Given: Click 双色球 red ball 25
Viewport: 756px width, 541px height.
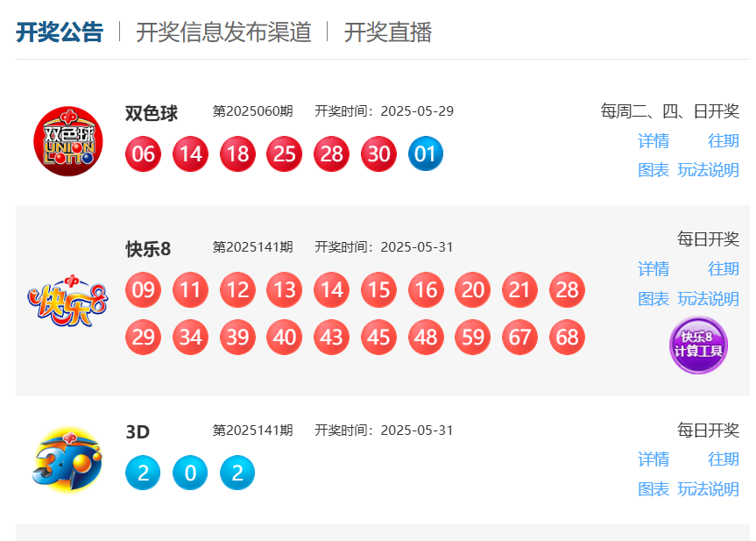Looking at the screenshot, I should [x=285, y=154].
